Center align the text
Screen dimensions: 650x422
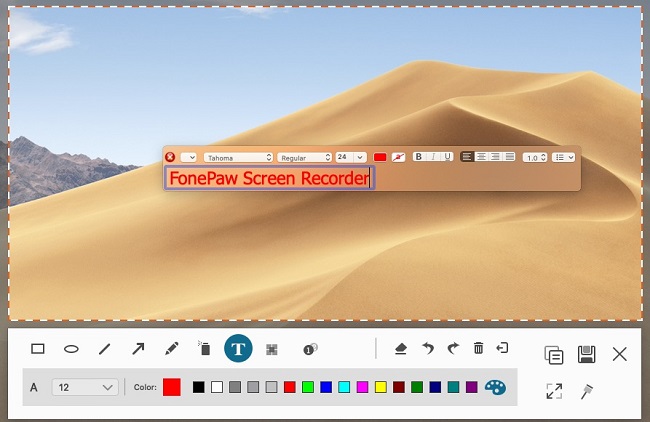(x=481, y=157)
